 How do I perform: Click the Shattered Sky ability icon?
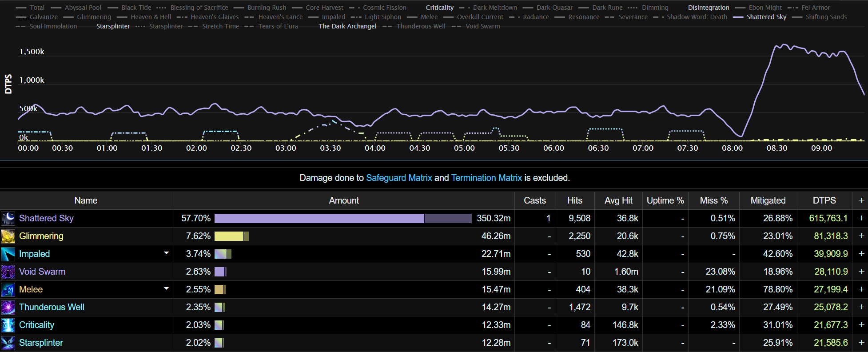8,218
